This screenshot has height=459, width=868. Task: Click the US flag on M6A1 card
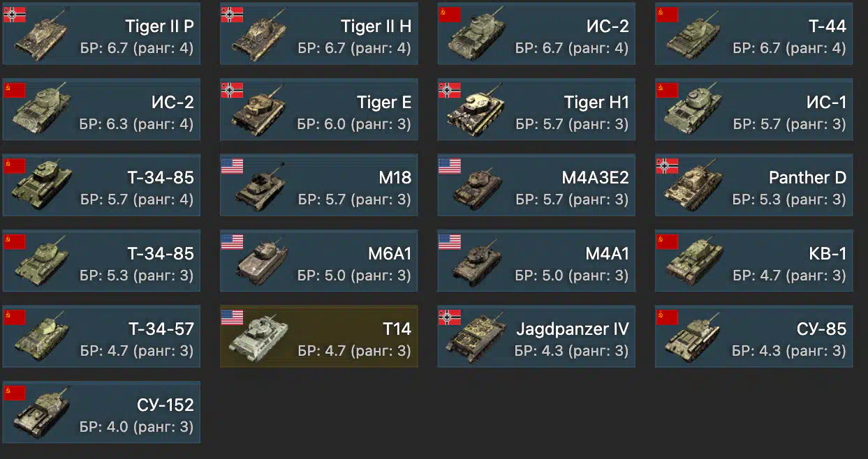pos(233,241)
